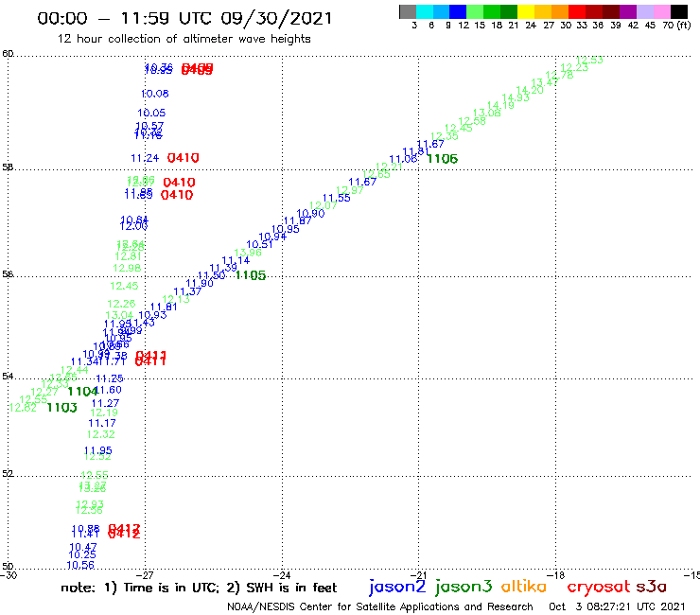Click the pink swatch between 45 and 70
The height and width of the screenshot is (615, 700).
(x=662, y=11)
